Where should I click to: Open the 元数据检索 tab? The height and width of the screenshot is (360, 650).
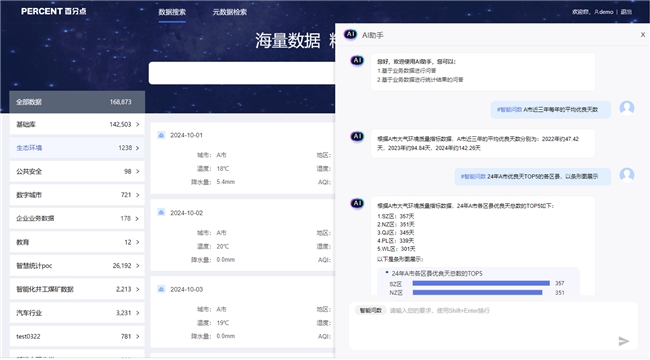click(x=230, y=12)
